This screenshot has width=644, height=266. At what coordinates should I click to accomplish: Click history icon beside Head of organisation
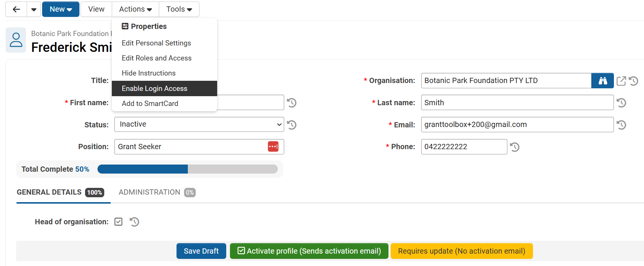pyautogui.click(x=134, y=222)
